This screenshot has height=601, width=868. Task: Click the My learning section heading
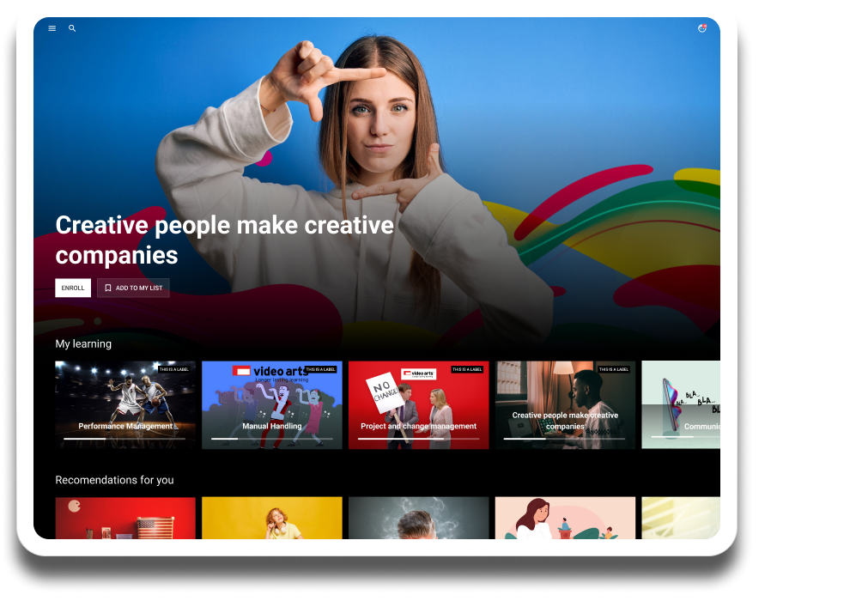(83, 343)
